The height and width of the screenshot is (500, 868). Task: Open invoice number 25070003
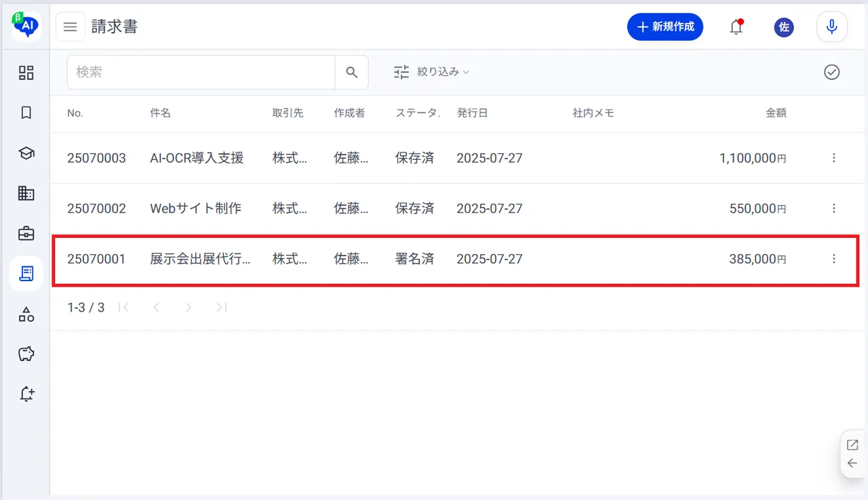coord(96,158)
